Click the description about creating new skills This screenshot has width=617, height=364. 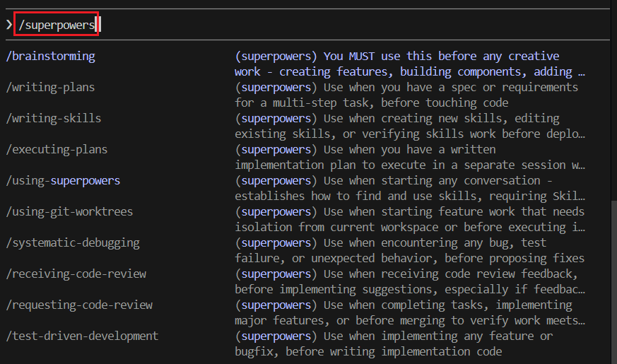(410, 126)
